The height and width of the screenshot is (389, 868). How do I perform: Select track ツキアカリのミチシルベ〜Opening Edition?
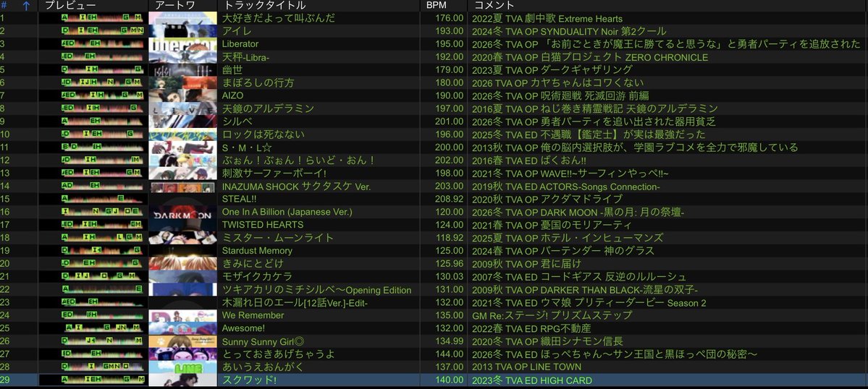point(316,290)
